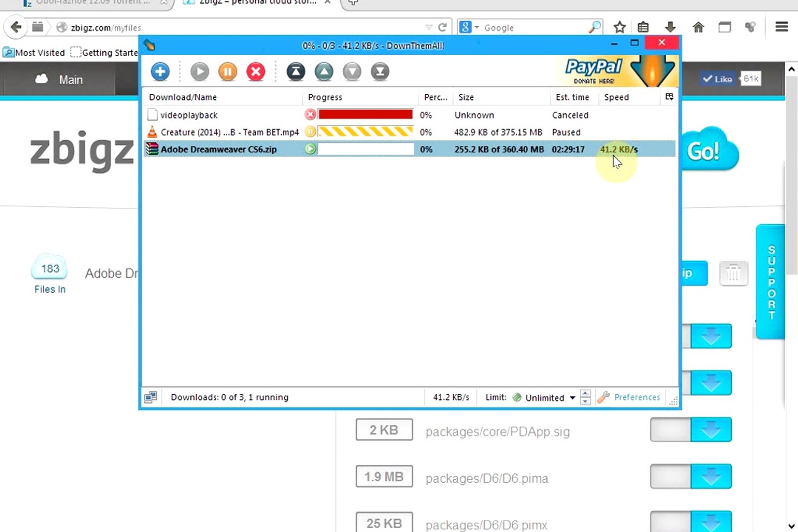
Task: Open a new browser tab
Action: [353, 2]
